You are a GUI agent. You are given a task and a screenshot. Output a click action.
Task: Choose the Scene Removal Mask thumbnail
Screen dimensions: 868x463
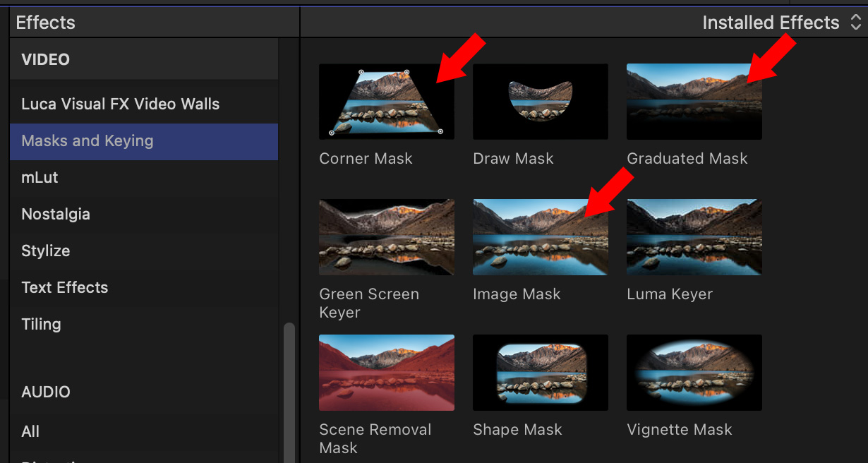pyautogui.click(x=386, y=373)
